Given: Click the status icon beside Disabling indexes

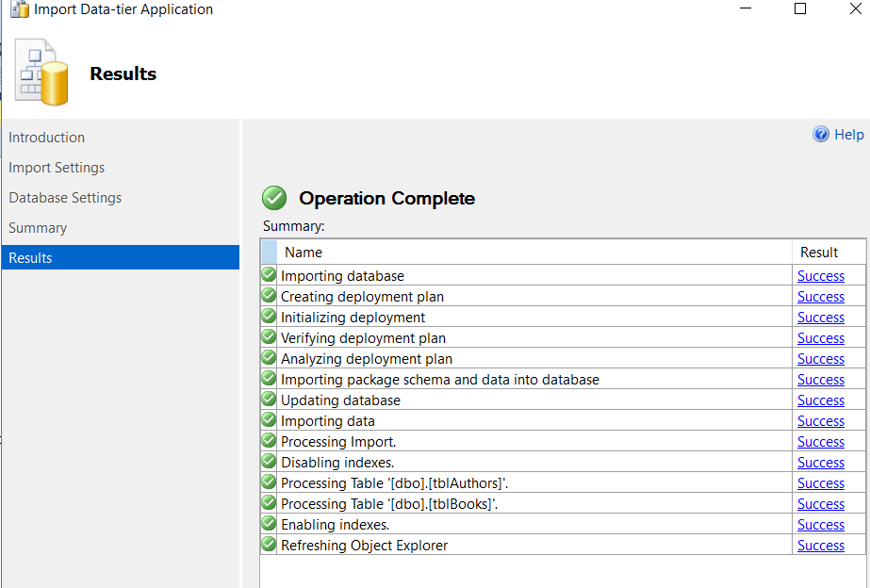Looking at the screenshot, I should [x=270, y=462].
